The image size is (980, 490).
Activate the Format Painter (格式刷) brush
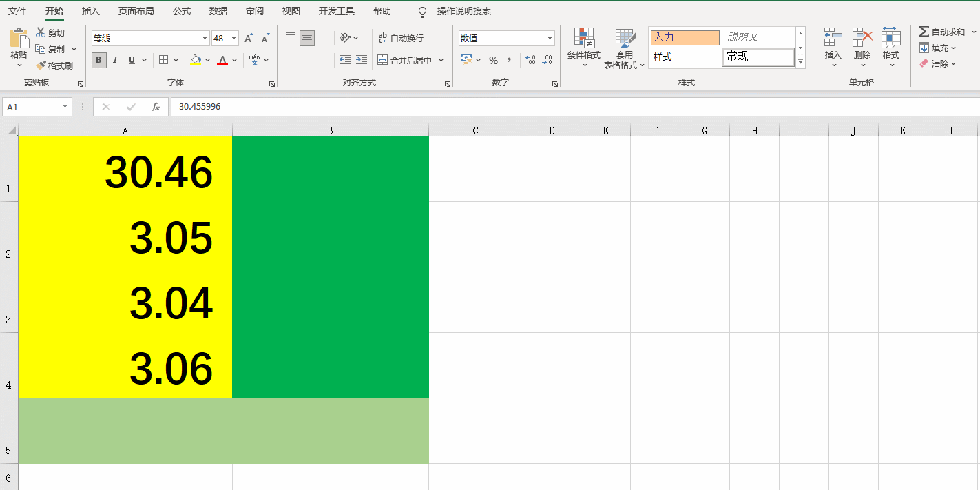click(x=41, y=65)
